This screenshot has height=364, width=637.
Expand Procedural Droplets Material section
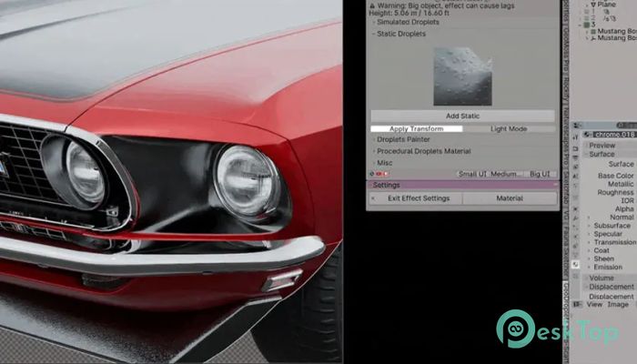coord(423,151)
